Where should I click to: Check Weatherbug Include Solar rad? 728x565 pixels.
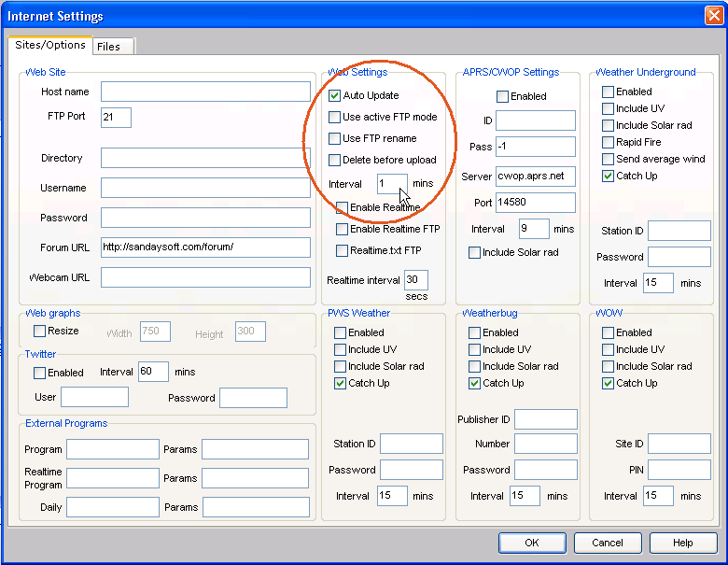[x=474, y=367]
